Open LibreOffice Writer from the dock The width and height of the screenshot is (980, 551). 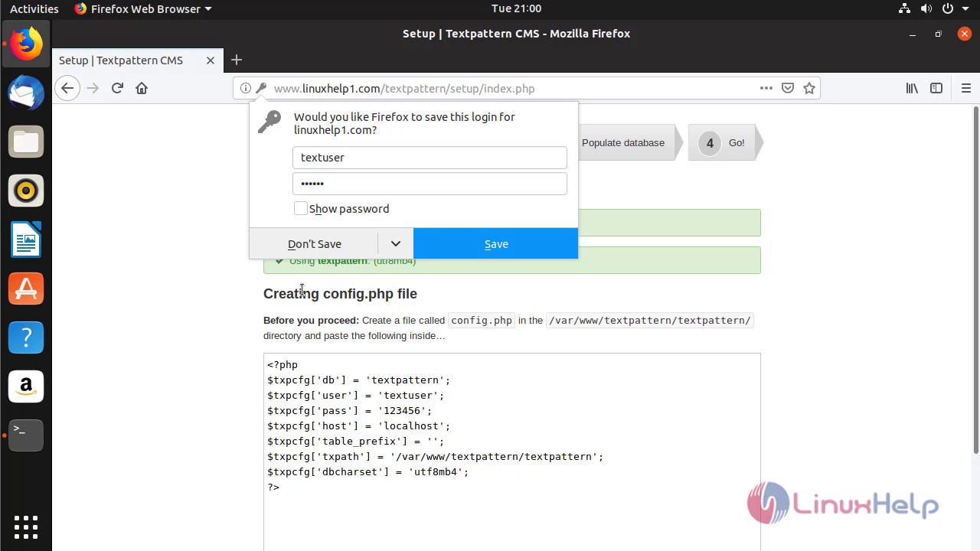pos(26,240)
